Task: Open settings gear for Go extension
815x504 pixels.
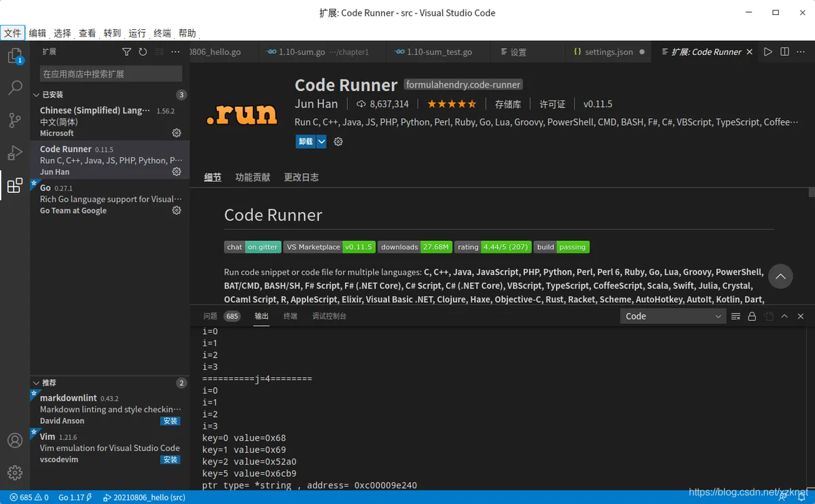Action: (x=177, y=211)
